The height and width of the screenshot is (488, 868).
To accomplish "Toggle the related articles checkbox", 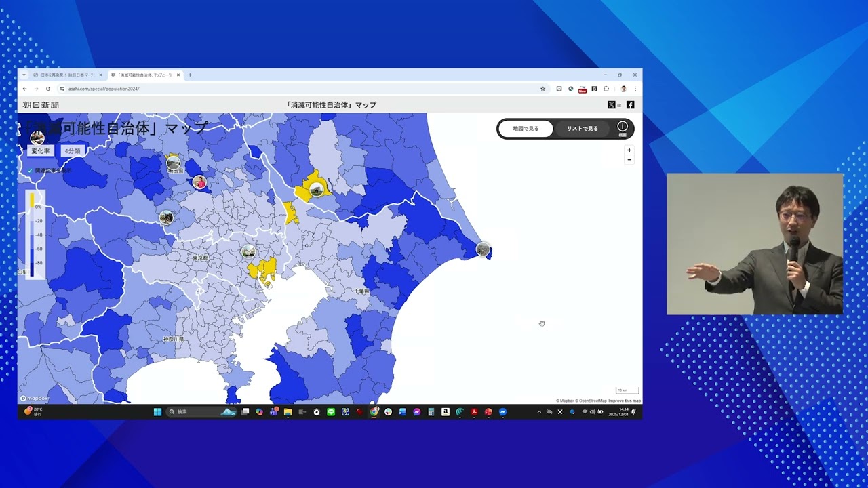I will click(x=30, y=171).
